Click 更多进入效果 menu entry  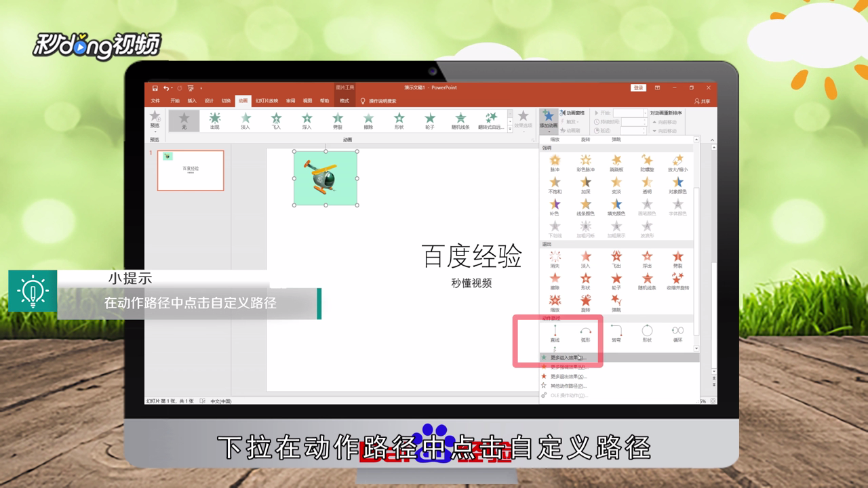(619, 357)
